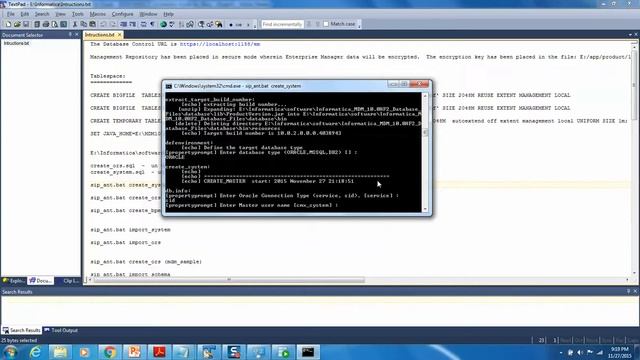Click the Paste clipboard icon
The height and width of the screenshot is (360, 640).
tap(93, 24)
